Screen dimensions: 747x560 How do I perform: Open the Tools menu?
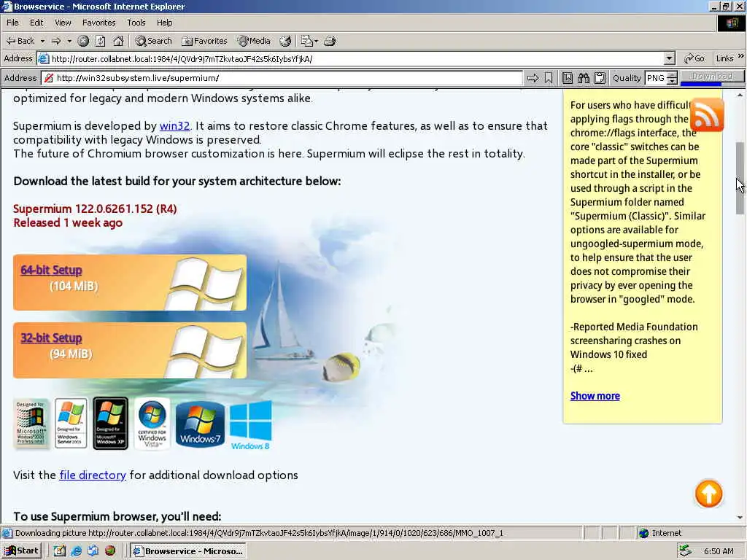[x=136, y=23]
